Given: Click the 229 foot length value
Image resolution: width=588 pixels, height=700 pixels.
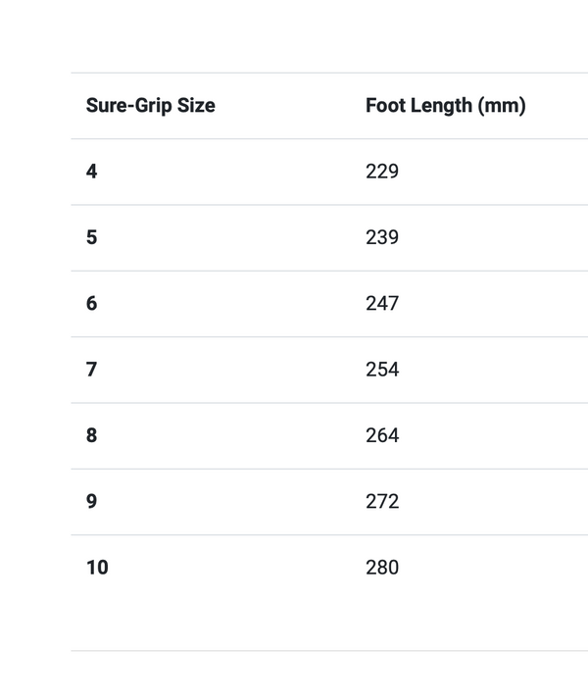Looking at the screenshot, I should pyautogui.click(x=382, y=172).
